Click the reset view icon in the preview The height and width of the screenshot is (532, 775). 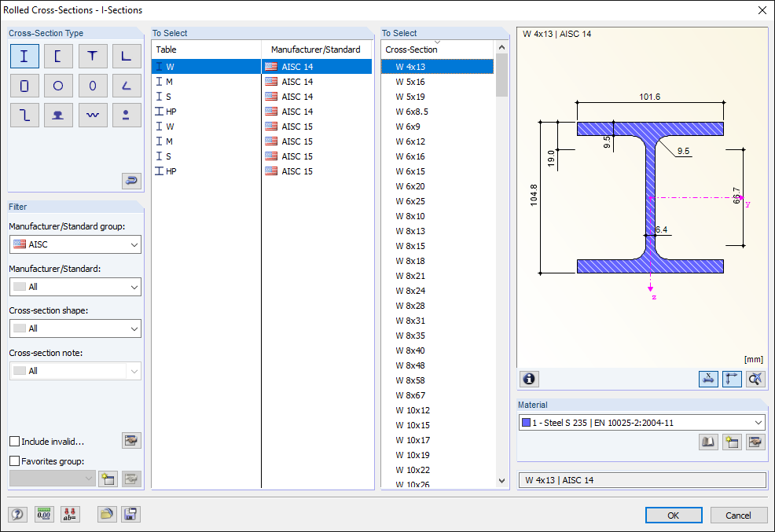755,379
